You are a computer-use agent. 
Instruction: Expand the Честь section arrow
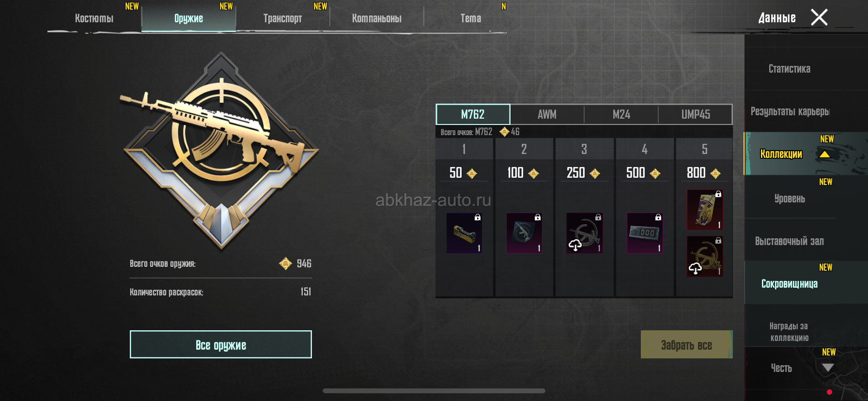click(x=828, y=368)
